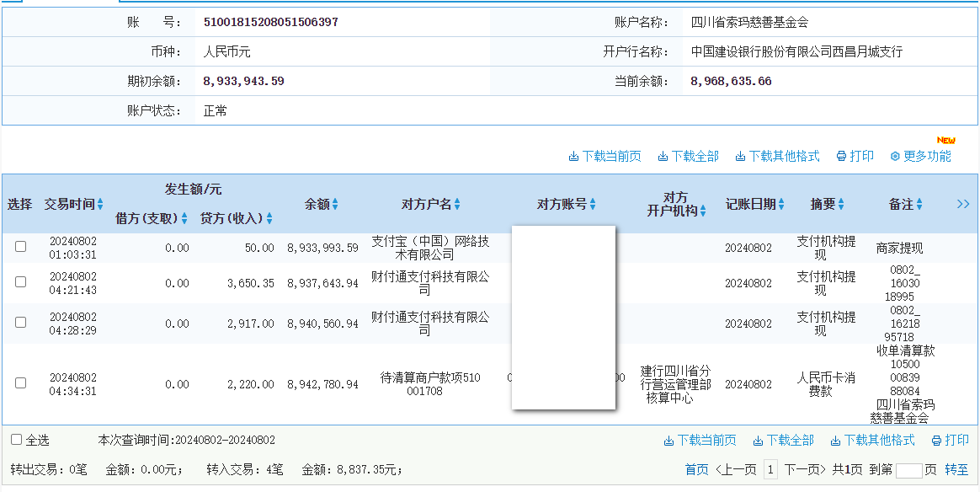Click balance 8,942,780.94 cell

pos(323,384)
